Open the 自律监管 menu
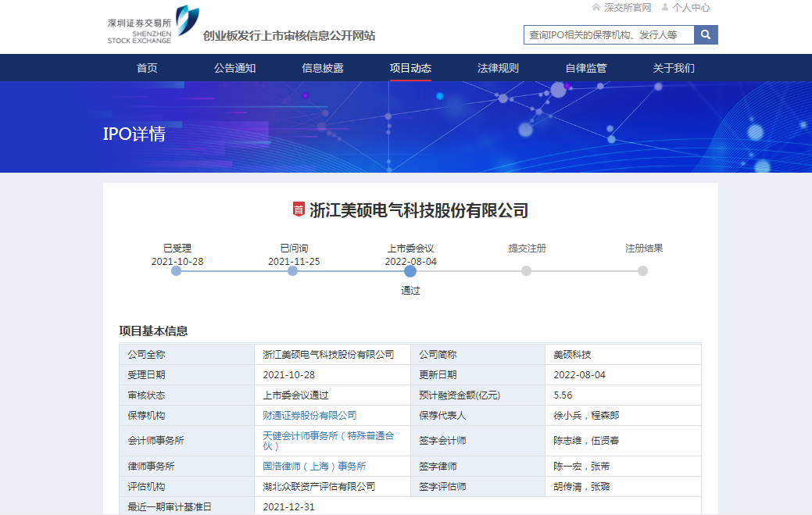The height and width of the screenshot is (515, 812). tap(586, 68)
